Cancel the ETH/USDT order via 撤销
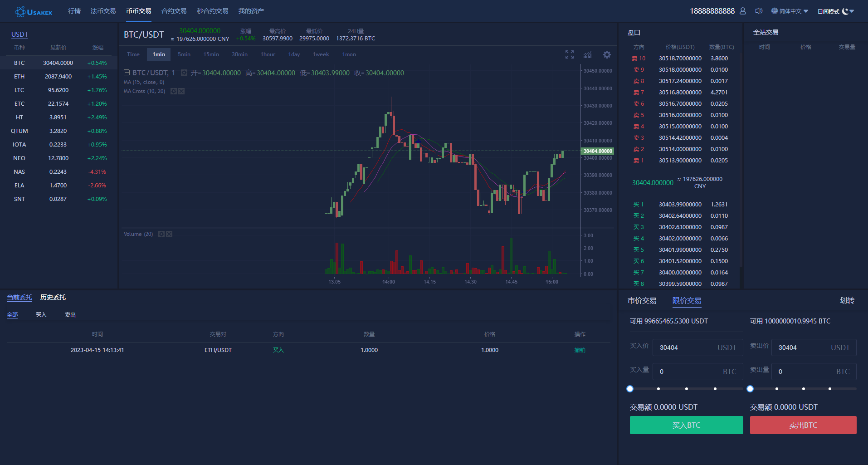 [x=580, y=350]
